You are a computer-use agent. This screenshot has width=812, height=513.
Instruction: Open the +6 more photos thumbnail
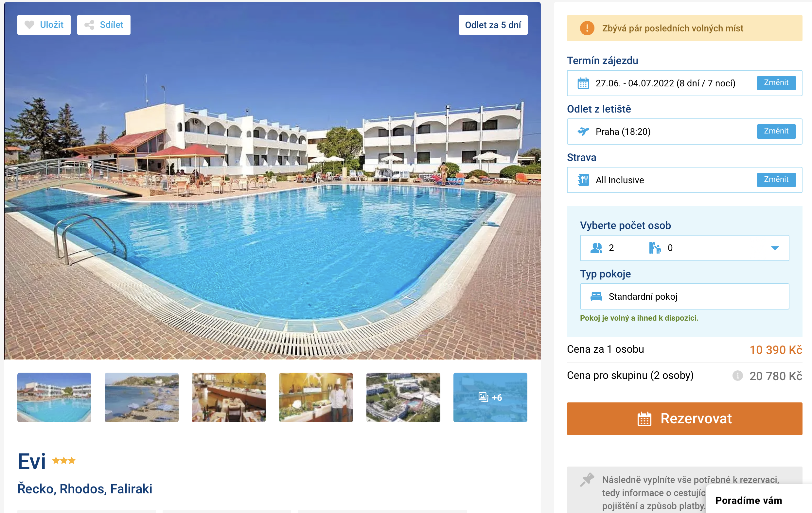pos(490,397)
